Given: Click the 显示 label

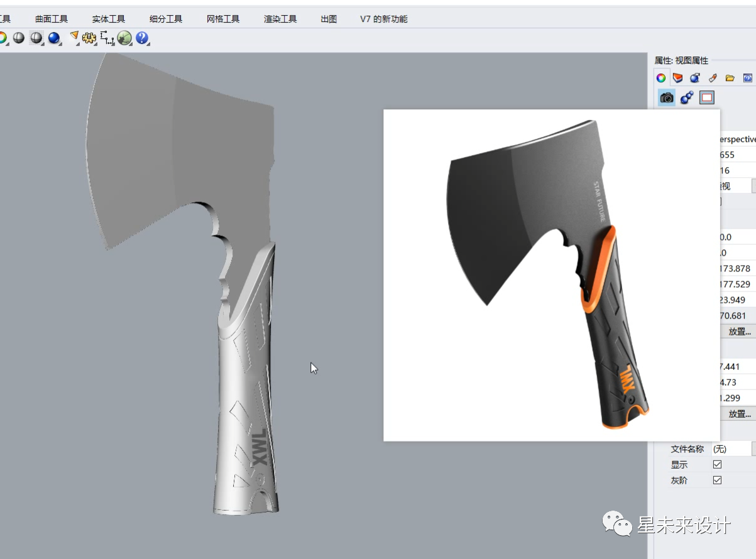Looking at the screenshot, I should pos(679,465).
